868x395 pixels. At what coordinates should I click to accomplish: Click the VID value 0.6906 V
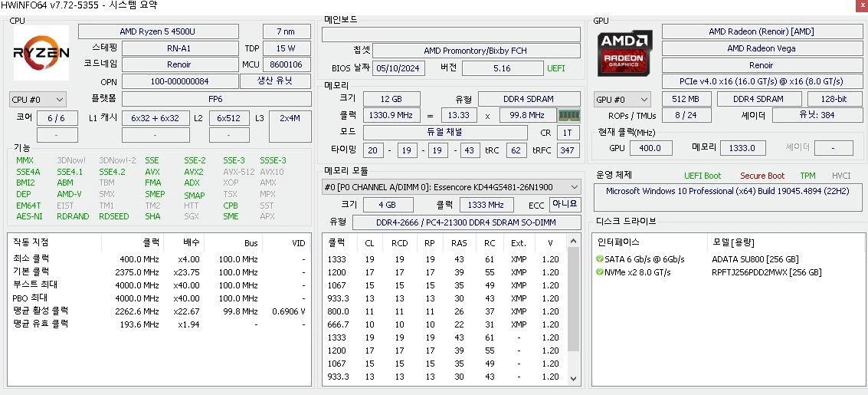(x=288, y=311)
